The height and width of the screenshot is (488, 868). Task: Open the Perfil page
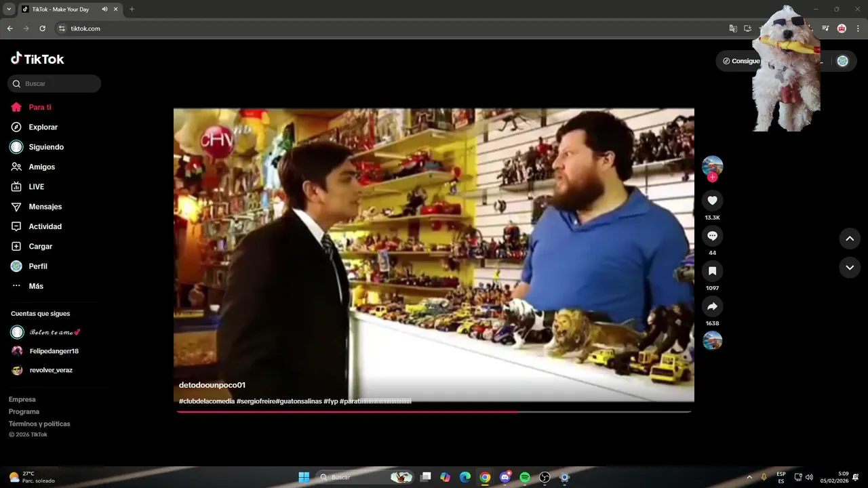coord(28,266)
